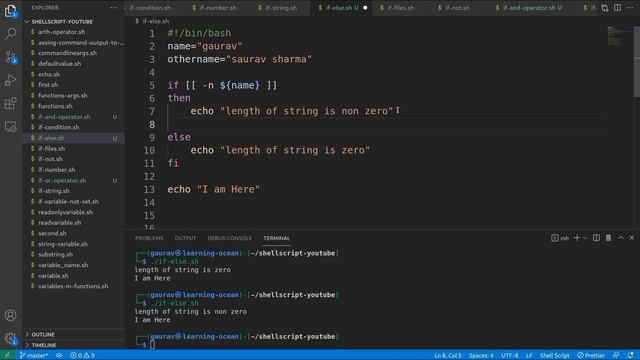The width and height of the screenshot is (640, 360).
Task: Maximize the panel with up chevron
Action: (621, 238)
